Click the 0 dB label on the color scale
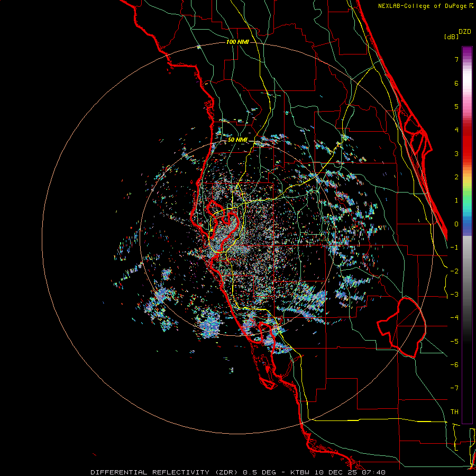This screenshot has height=476, width=476. (x=456, y=224)
